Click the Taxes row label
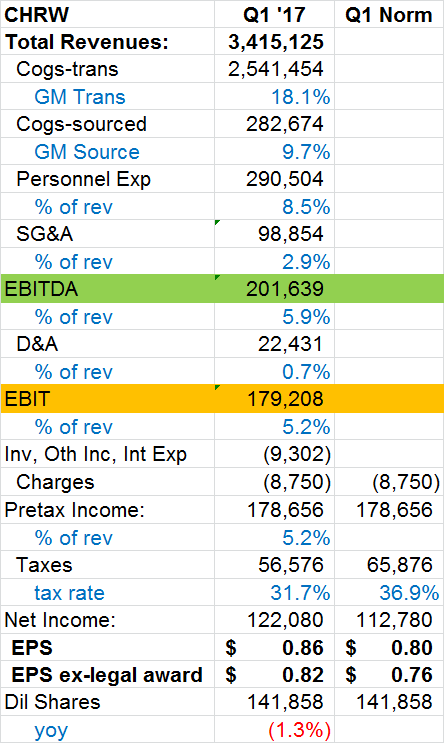Screen dimensions: 444x743 coord(44,565)
